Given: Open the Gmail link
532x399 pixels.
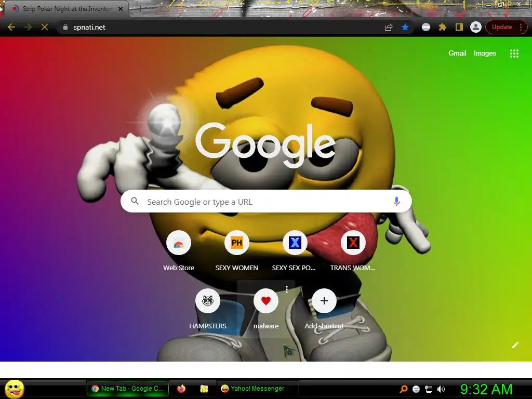Looking at the screenshot, I should point(457,54).
